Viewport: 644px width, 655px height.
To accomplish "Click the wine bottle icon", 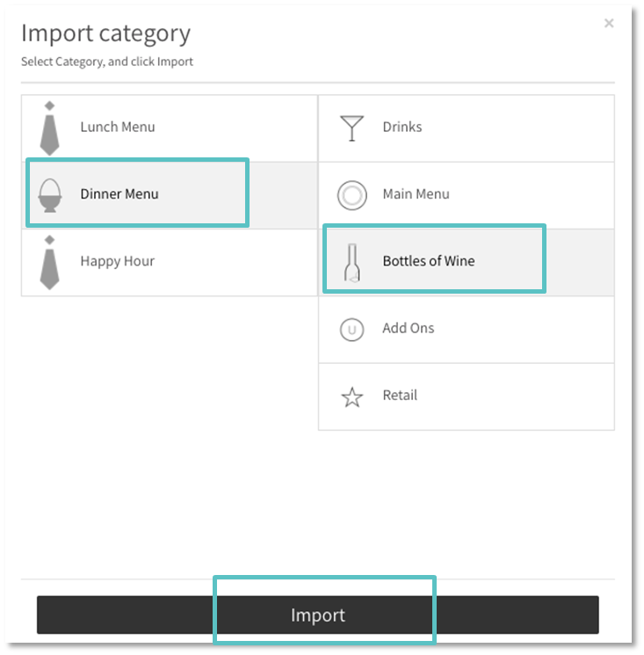I will [x=351, y=261].
